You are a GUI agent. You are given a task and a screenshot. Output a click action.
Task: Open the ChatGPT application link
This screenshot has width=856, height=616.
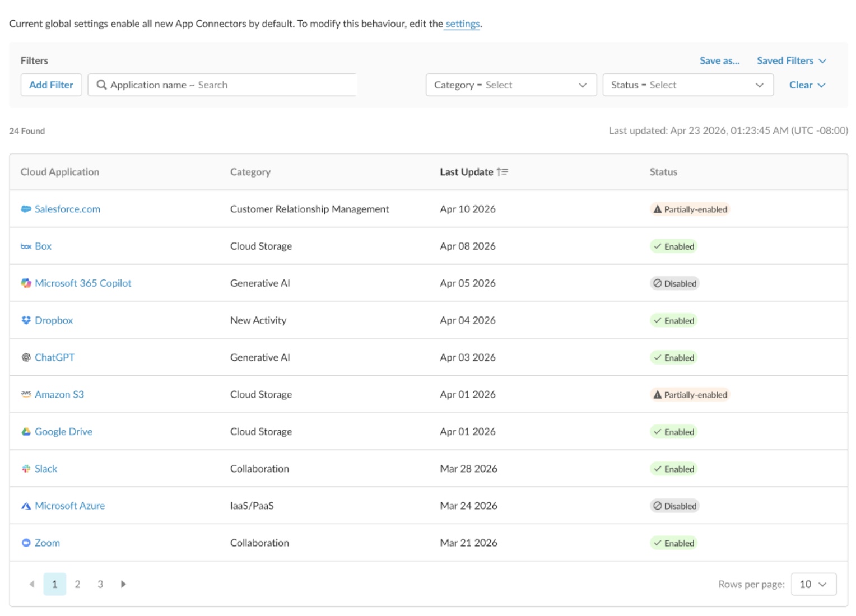54,357
